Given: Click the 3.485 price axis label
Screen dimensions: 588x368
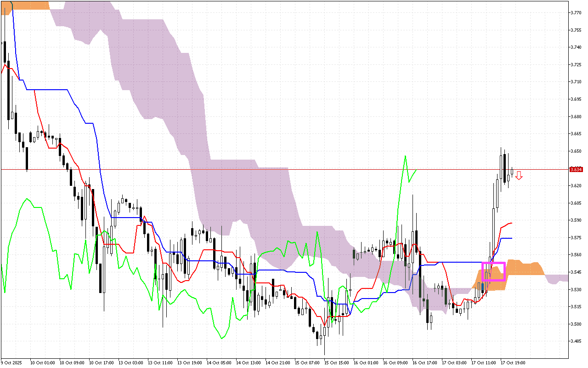Looking at the screenshot, I should pos(576,341).
